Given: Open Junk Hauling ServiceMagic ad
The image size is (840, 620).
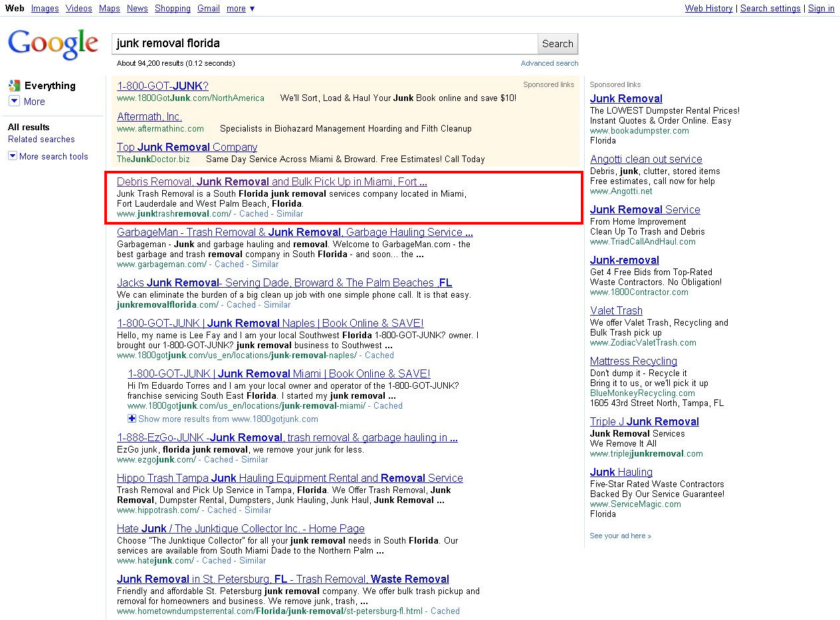Looking at the screenshot, I should click(x=621, y=472).
